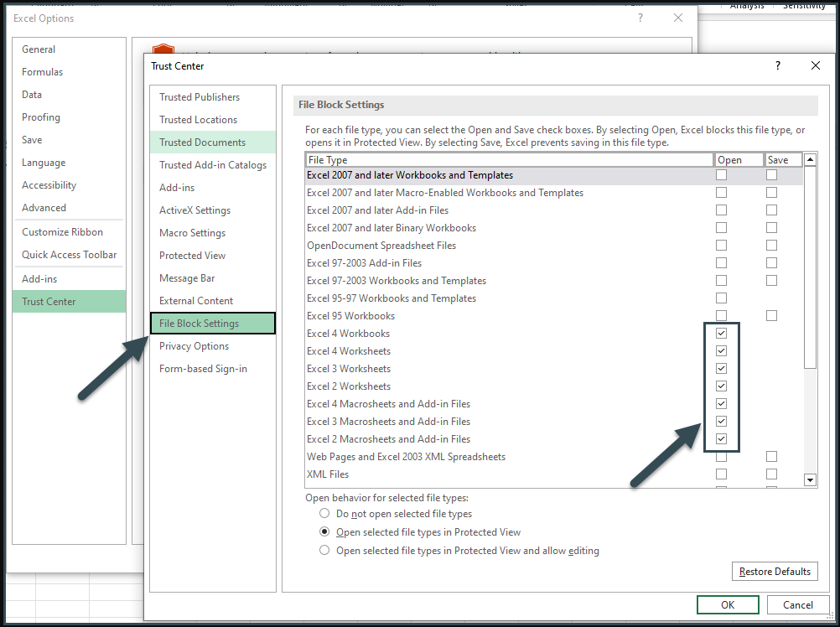Select the Add-ins category in Excel Options
The height and width of the screenshot is (627, 840).
(38, 277)
